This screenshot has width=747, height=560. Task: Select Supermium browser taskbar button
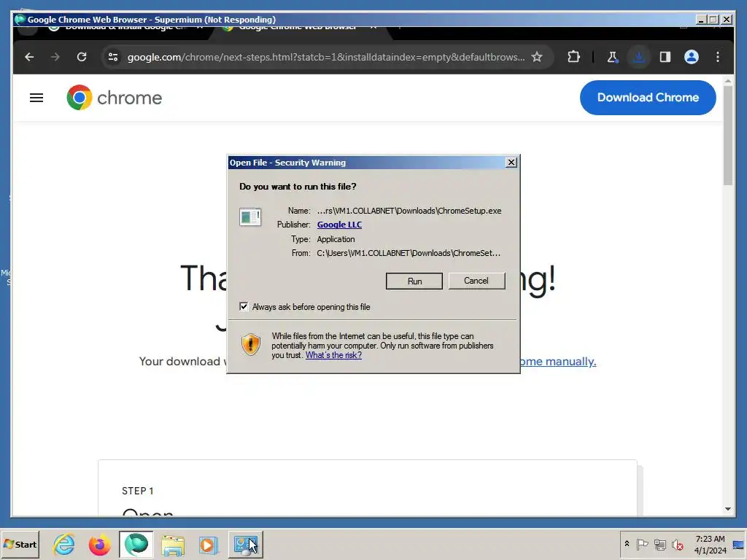136,544
